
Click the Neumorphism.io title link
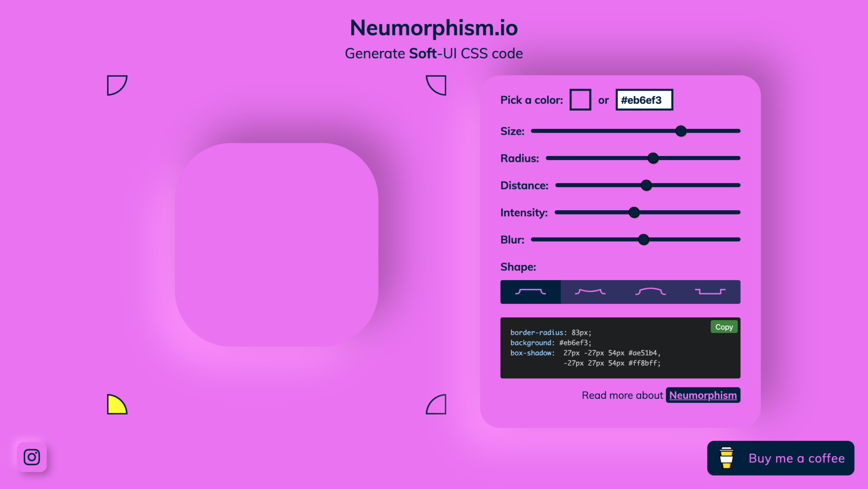coord(434,28)
